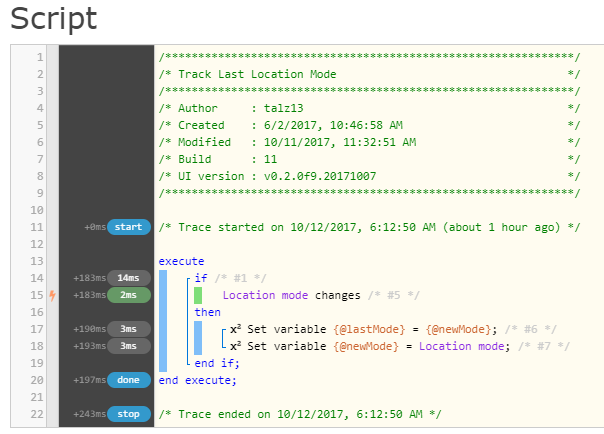This screenshot has width=604, height=434.
Task: Click the '/* #7 */' comment on line 18
Action: click(544, 346)
